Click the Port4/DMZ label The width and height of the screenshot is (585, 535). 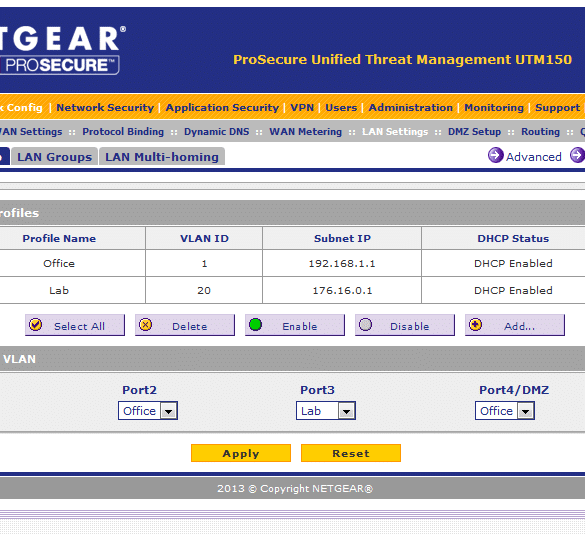click(x=514, y=390)
